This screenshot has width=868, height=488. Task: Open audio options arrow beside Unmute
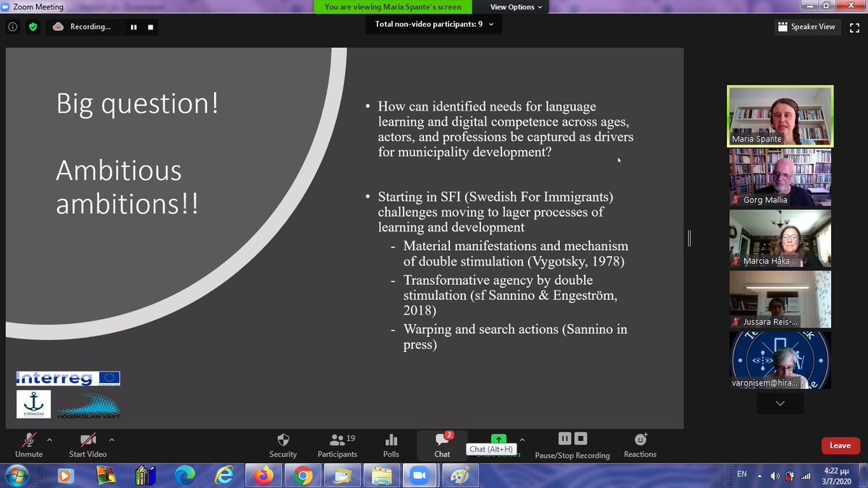49,439
